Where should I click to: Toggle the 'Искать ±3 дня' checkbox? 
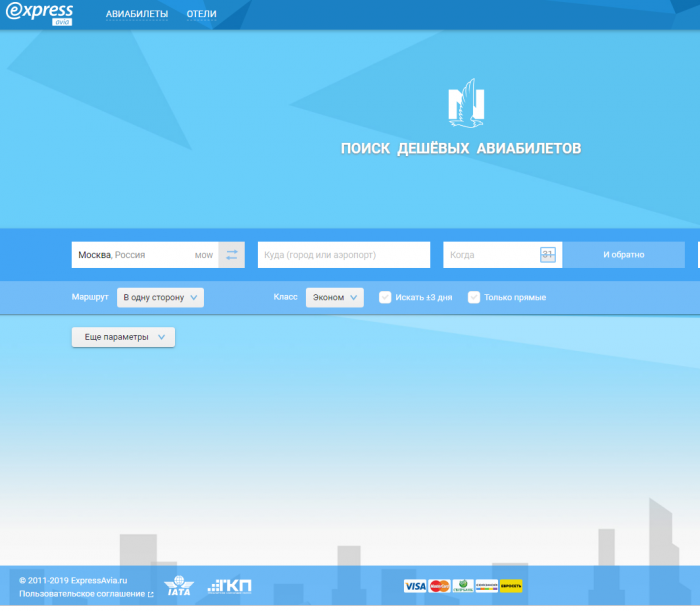click(385, 297)
